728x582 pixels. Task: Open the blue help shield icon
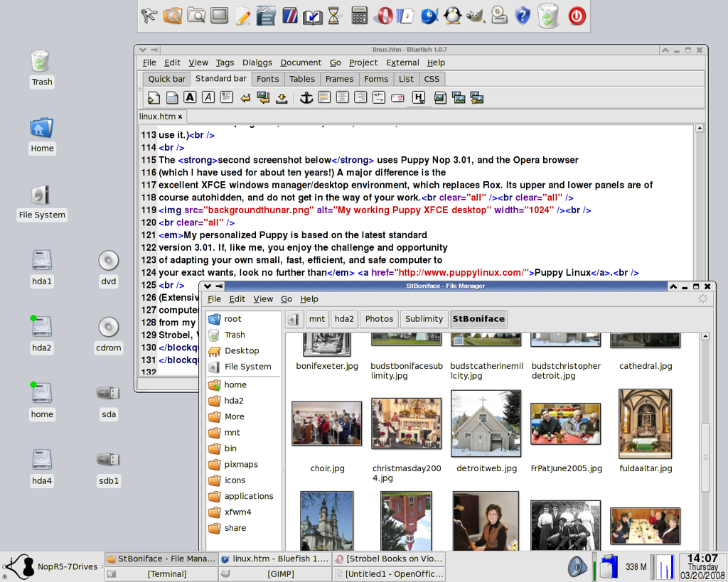(x=523, y=16)
